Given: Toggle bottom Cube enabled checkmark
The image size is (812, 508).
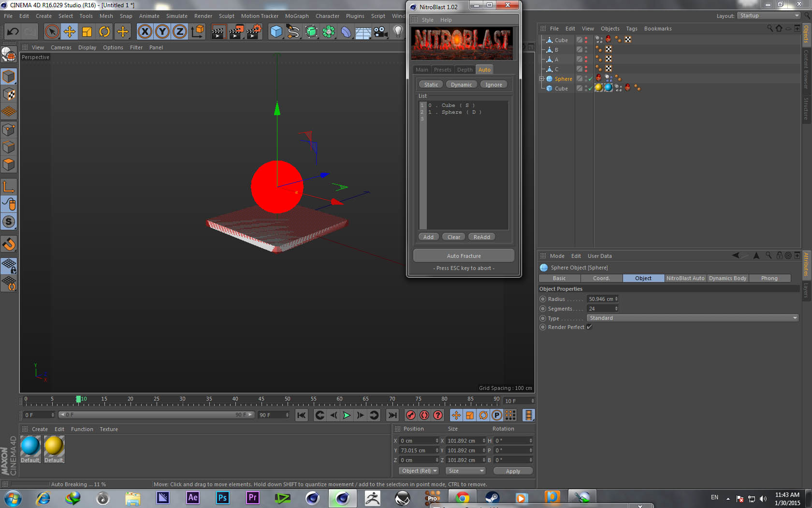Looking at the screenshot, I should [x=590, y=89].
